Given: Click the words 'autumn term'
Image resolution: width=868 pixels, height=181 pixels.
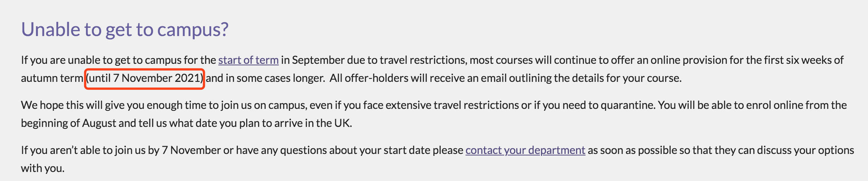Looking at the screenshot, I should click(52, 78).
